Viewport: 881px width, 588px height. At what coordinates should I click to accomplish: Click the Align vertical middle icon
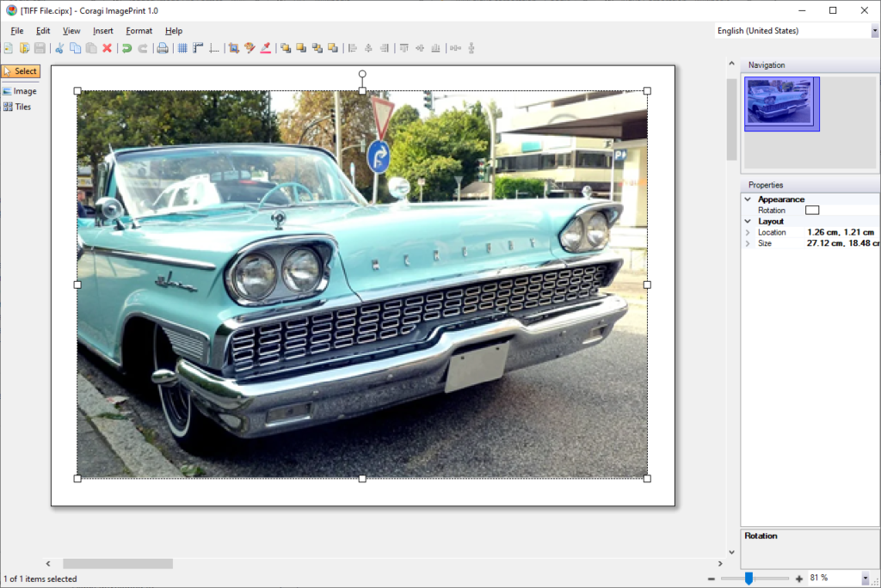[x=420, y=48]
